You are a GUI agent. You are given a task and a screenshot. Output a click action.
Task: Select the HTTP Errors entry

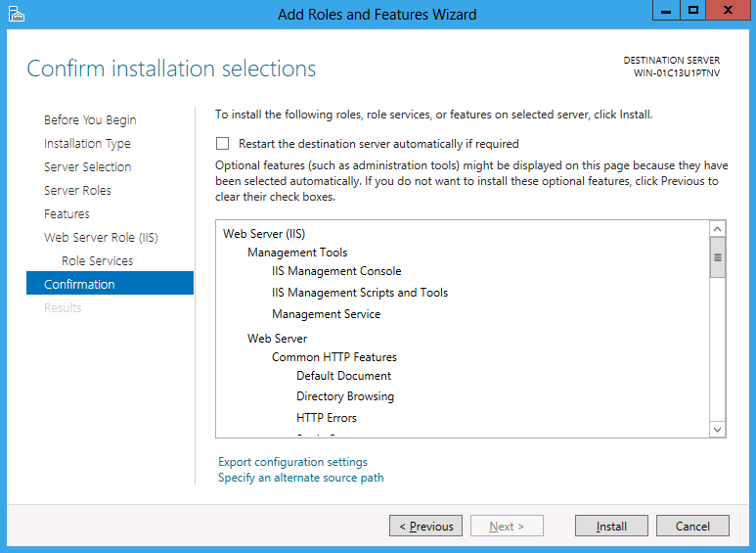coord(327,417)
